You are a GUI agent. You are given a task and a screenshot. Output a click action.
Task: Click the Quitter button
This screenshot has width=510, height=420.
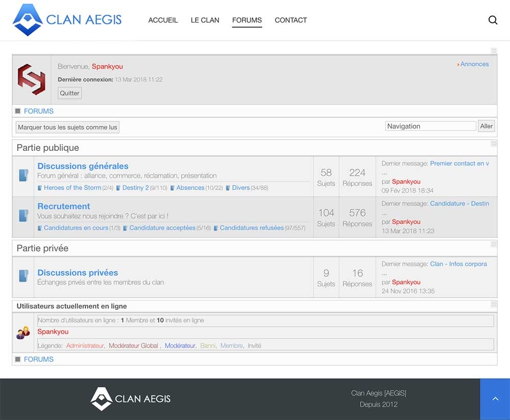click(69, 93)
